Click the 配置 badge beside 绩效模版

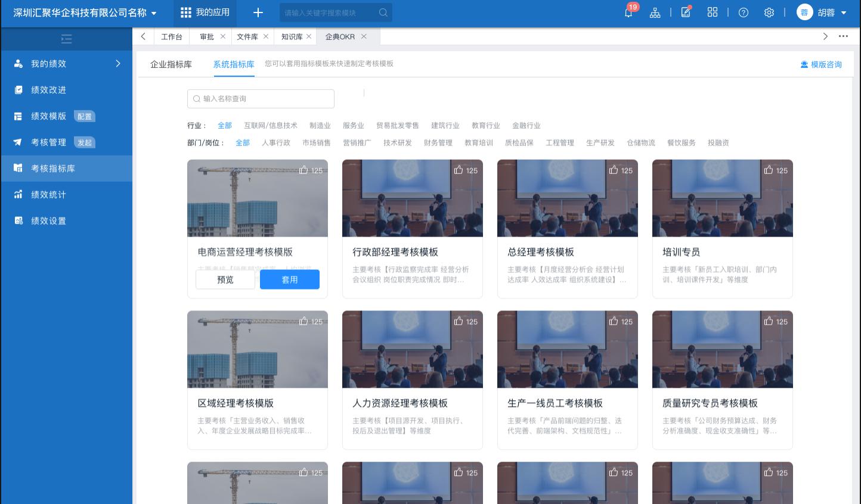[x=85, y=116]
